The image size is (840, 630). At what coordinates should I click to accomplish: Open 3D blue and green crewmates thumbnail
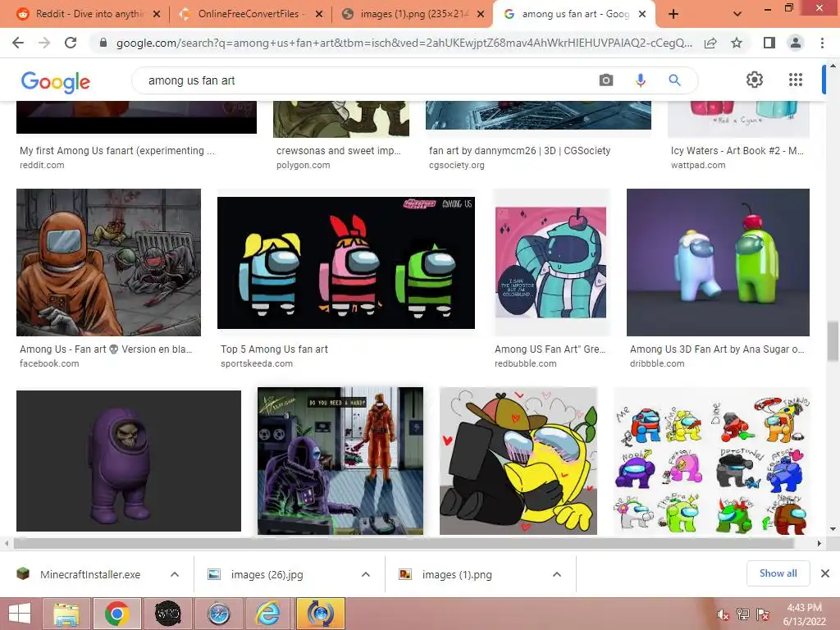[718, 262]
